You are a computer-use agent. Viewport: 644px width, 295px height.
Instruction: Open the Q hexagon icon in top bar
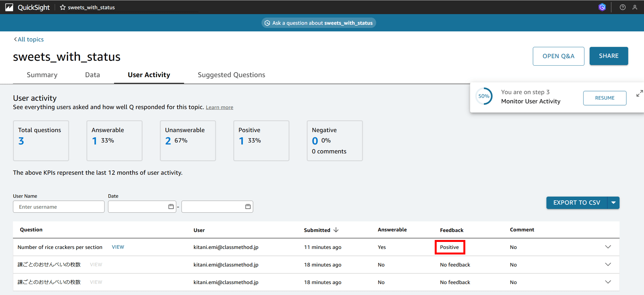tap(602, 7)
